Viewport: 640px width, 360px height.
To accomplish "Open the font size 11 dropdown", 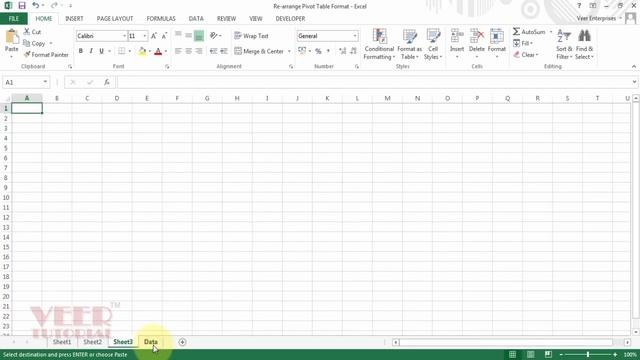I will (x=144, y=36).
